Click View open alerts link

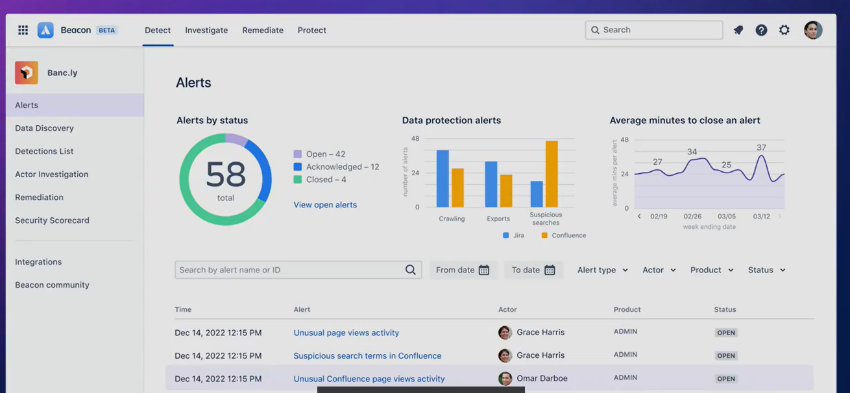pyautogui.click(x=325, y=205)
